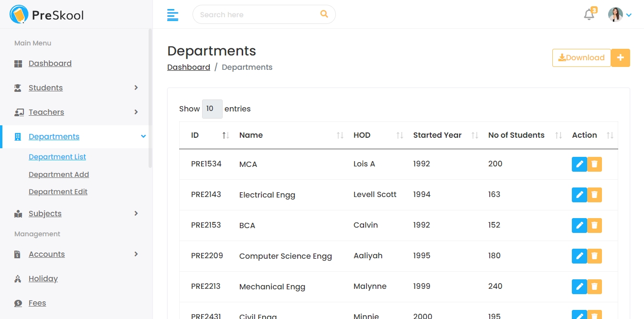The height and width of the screenshot is (319, 644).
Task: Click the Download button
Action: pyautogui.click(x=581, y=58)
